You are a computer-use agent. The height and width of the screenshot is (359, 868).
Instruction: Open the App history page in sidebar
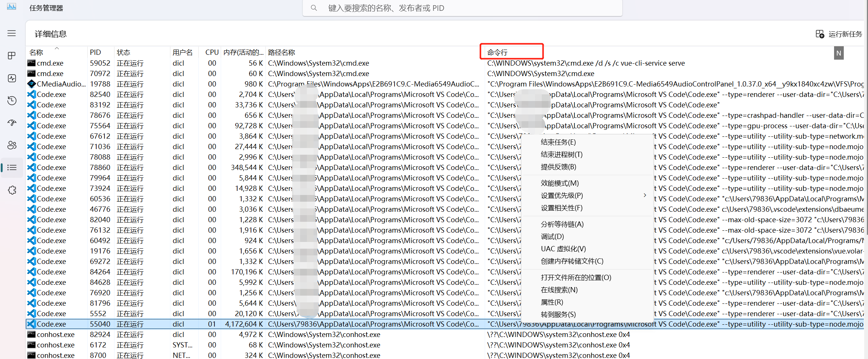point(12,100)
